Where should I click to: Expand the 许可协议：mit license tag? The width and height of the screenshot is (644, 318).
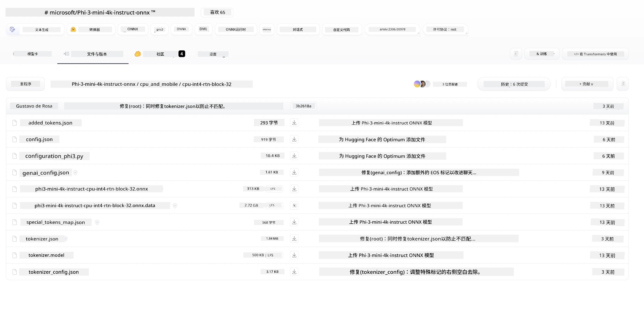pyautogui.click(x=445, y=29)
